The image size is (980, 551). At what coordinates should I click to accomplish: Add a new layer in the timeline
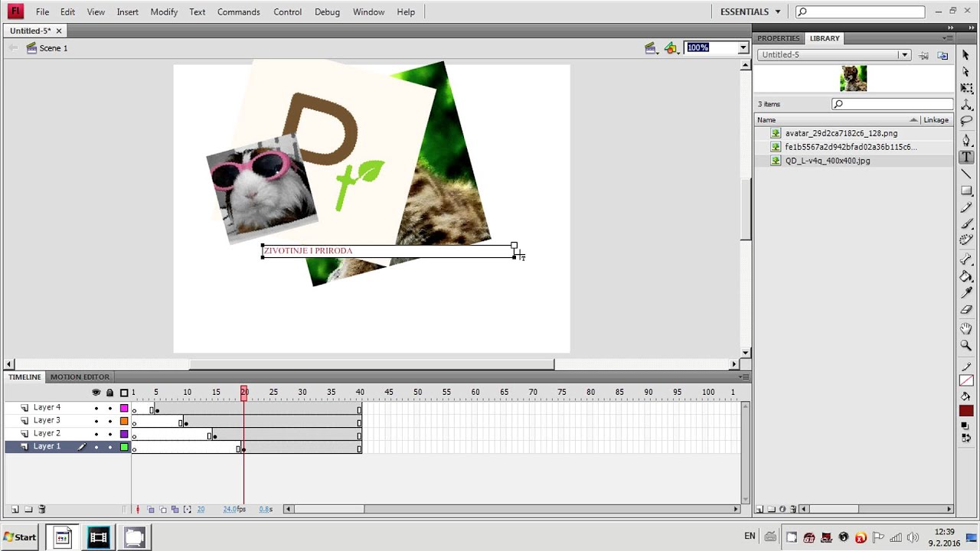(15, 509)
